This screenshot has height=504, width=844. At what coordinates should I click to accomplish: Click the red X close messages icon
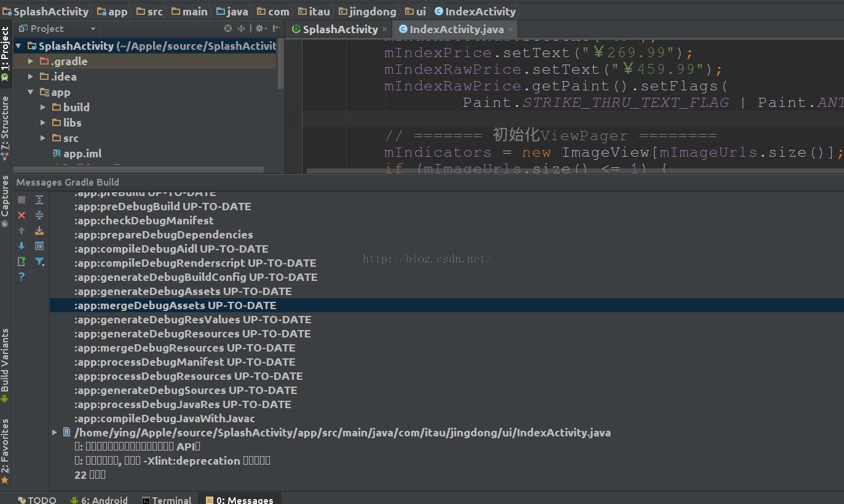click(x=22, y=215)
